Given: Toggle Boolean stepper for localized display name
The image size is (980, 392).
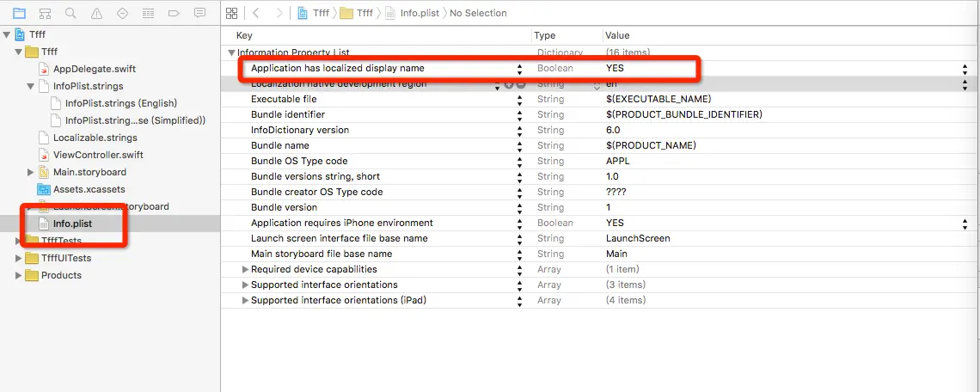Looking at the screenshot, I should pyautogui.click(x=965, y=68).
